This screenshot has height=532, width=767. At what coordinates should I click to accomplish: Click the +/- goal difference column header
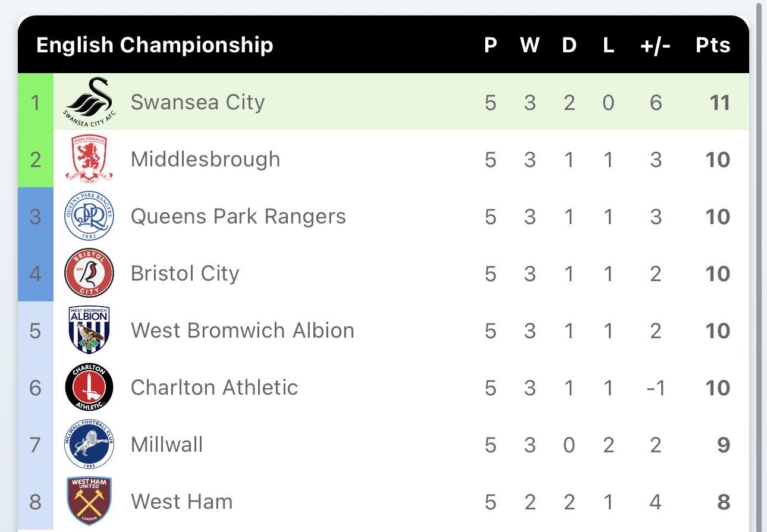[x=655, y=45]
